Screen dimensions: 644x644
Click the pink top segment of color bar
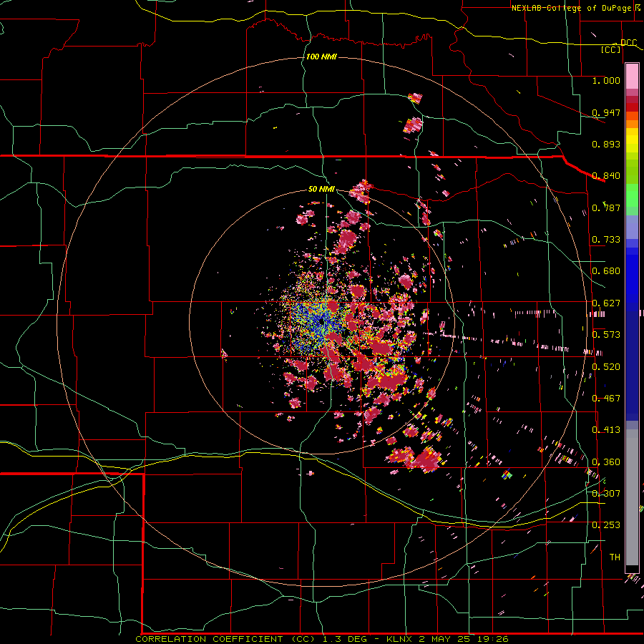click(632, 77)
